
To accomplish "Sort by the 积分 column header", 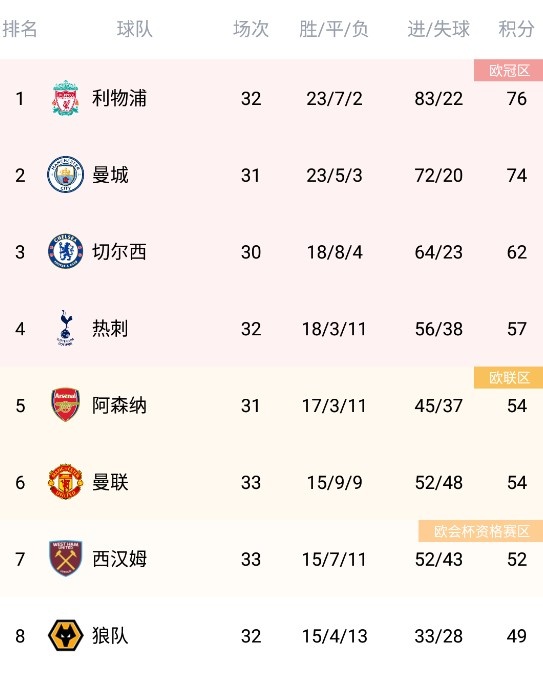I will (x=516, y=29).
